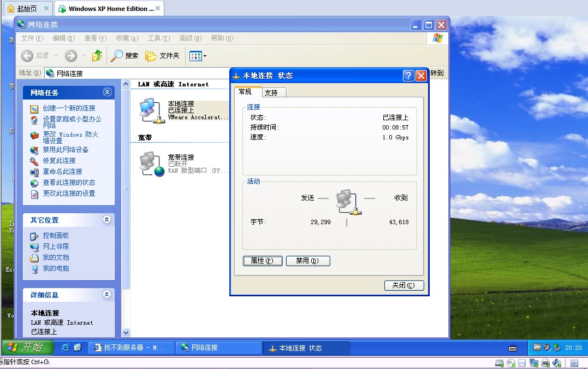Click the VMware message log icon
The width and height of the screenshot is (588, 369).
pos(574,363)
